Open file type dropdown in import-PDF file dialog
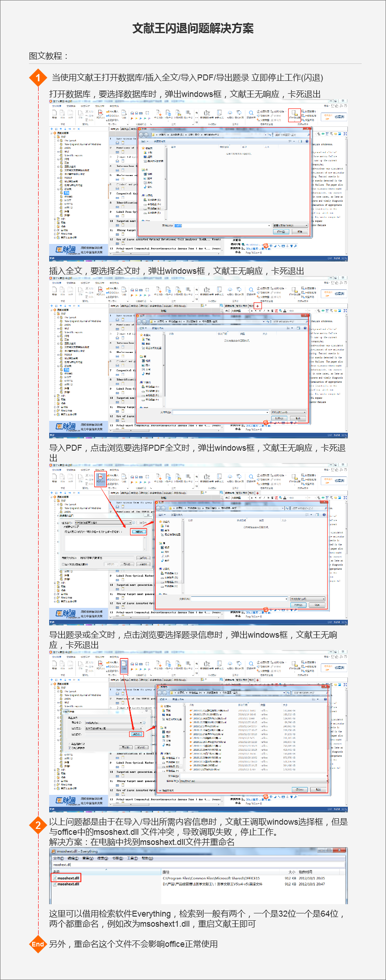 pos(307,599)
